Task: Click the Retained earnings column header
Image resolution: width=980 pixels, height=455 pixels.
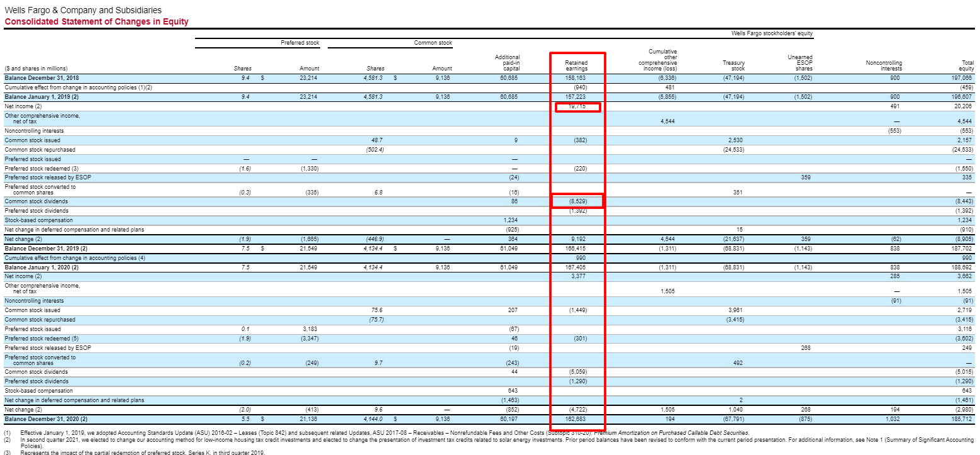Action: pyautogui.click(x=578, y=65)
